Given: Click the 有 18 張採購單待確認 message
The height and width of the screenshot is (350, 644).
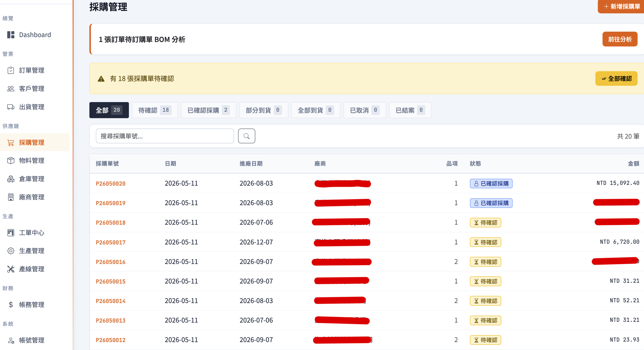Looking at the screenshot, I should click(x=142, y=79).
